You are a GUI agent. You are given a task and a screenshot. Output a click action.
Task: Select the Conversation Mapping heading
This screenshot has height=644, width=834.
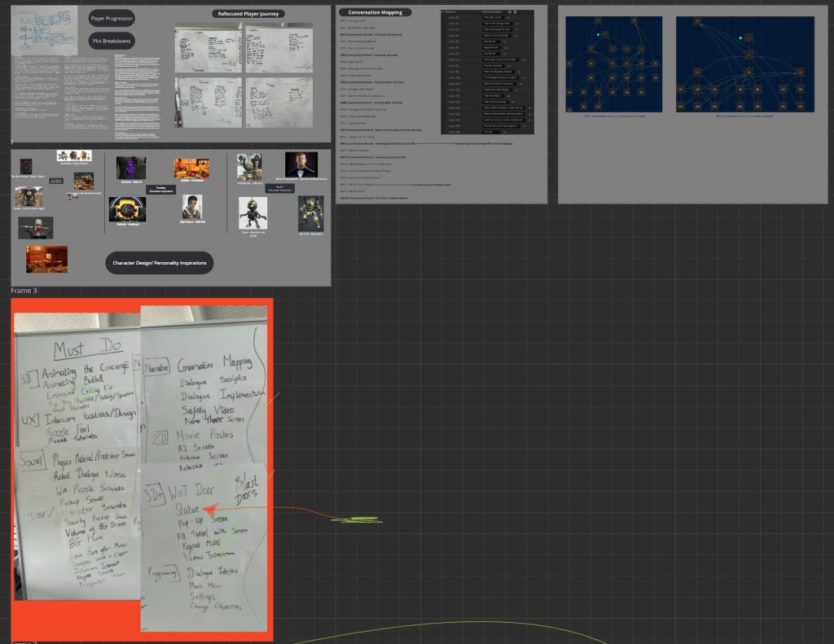point(375,12)
